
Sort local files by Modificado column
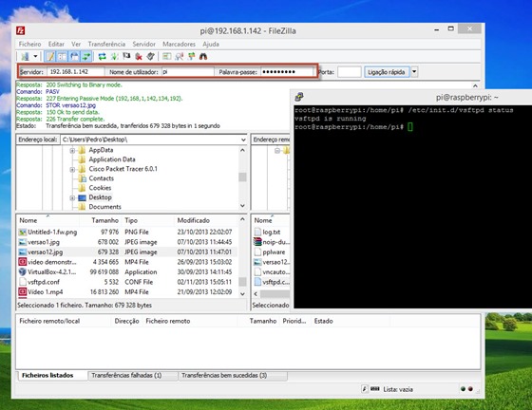point(194,220)
